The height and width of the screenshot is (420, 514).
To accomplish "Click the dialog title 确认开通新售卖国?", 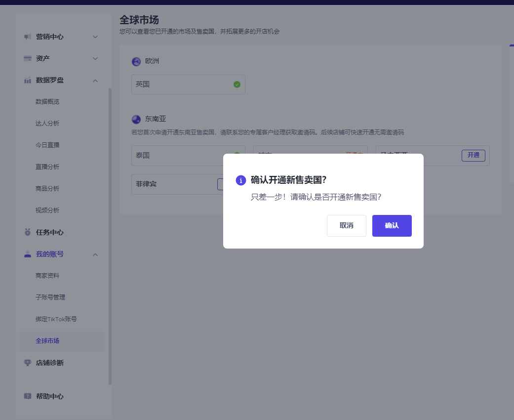I will (x=289, y=180).
